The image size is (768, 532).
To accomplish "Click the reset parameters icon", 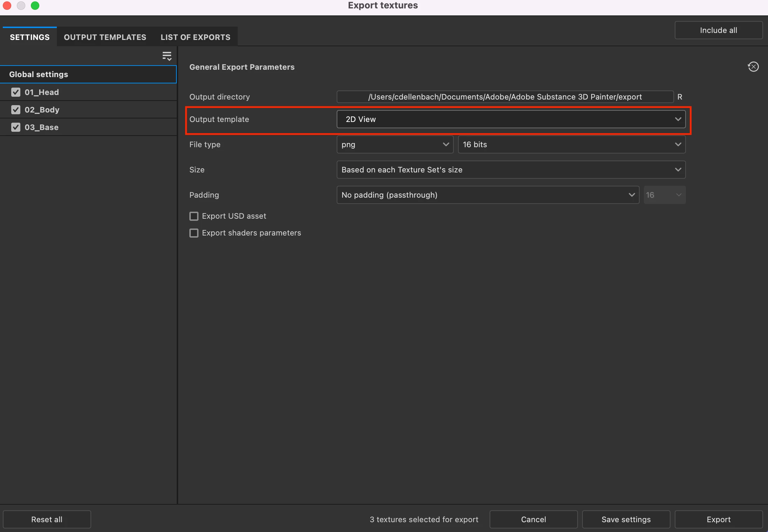I will [x=753, y=67].
